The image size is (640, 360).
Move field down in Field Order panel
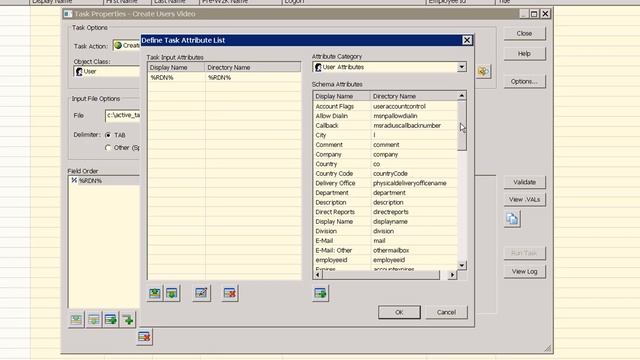(93, 320)
